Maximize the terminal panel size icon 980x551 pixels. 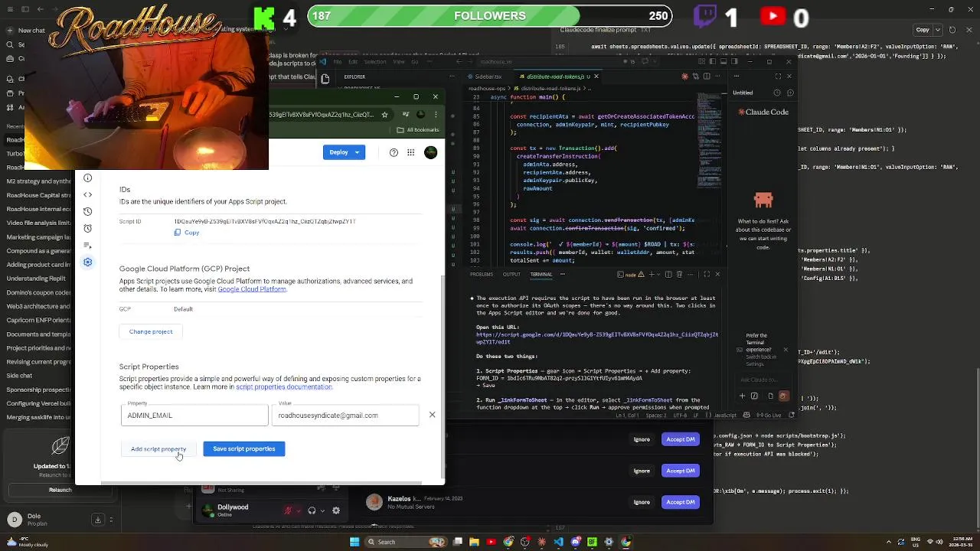pyautogui.click(x=707, y=275)
